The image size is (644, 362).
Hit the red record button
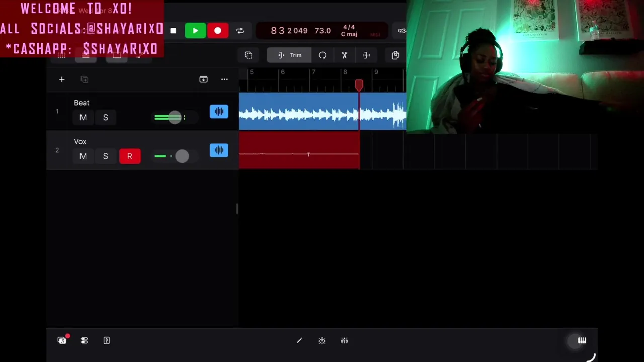coord(218,31)
